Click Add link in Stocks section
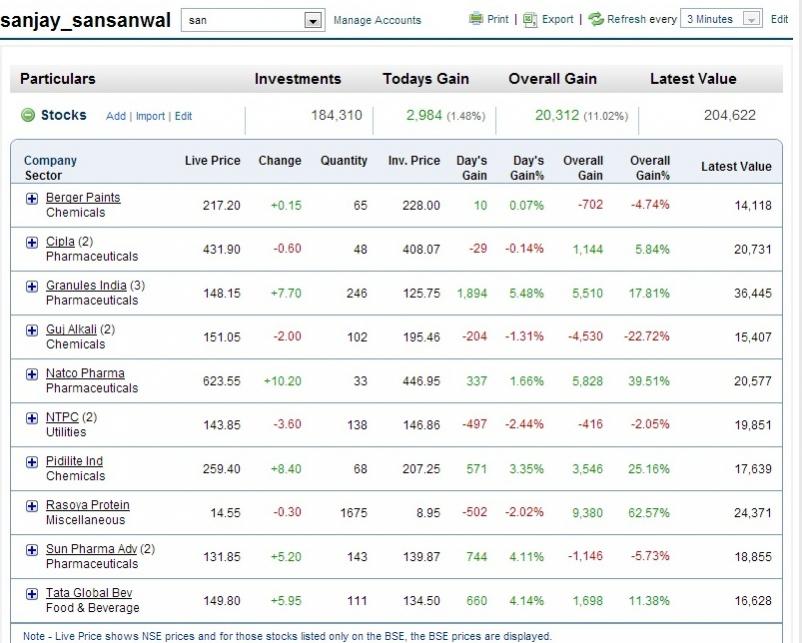The height and width of the screenshot is (643, 802). (116, 116)
